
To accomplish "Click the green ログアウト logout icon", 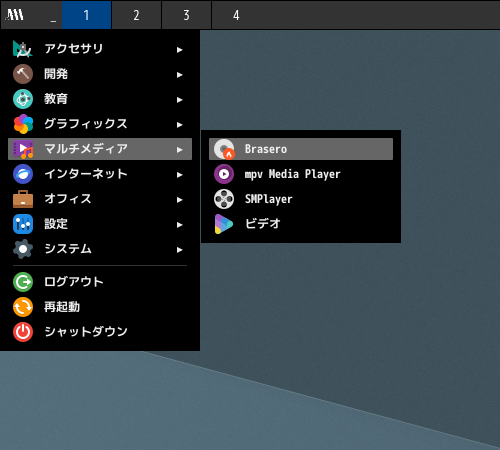I will pyautogui.click(x=23, y=282).
